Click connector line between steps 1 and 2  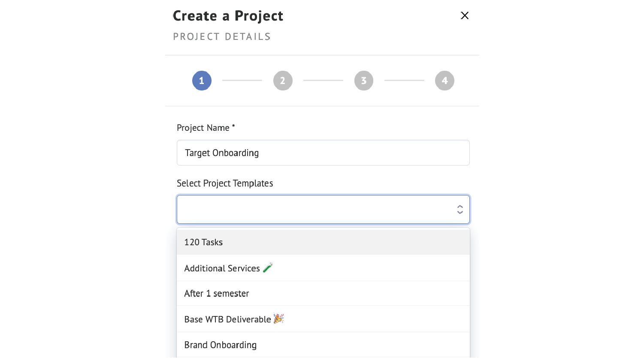point(242,80)
